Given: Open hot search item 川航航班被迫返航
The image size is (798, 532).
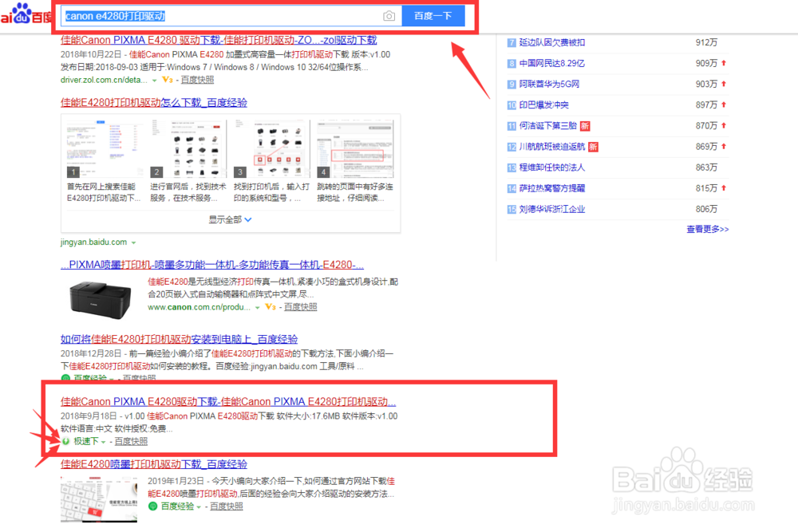Looking at the screenshot, I should click(551, 147).
